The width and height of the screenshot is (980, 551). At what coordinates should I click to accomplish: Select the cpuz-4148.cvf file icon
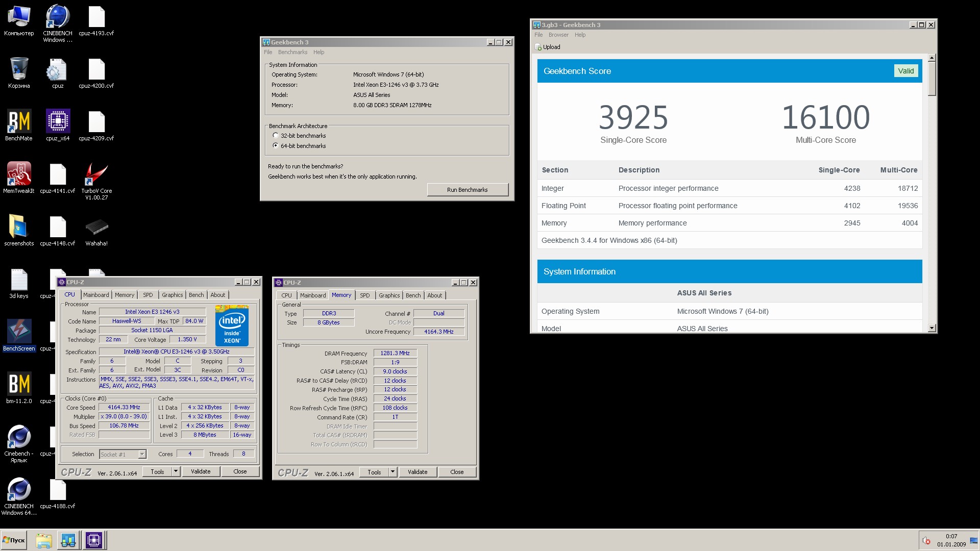point(57,231)
